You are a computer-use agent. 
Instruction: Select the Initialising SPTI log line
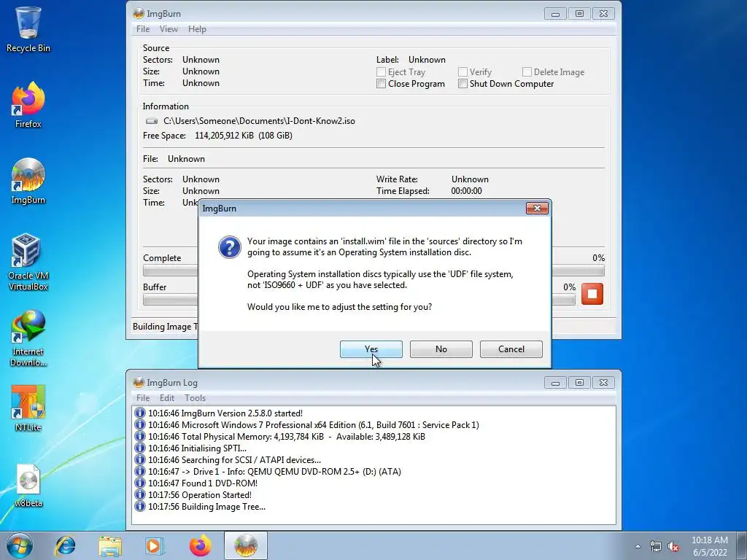click(197, 448)
